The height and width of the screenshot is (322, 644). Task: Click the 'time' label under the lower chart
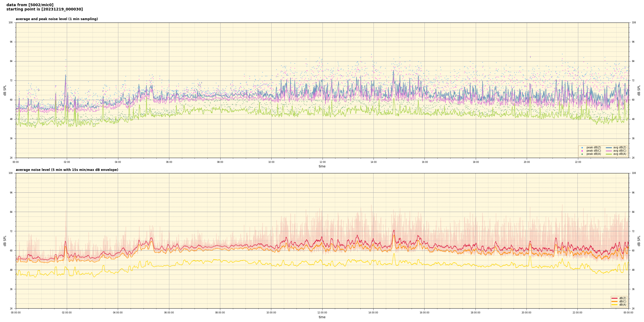[x=322, y=317]
